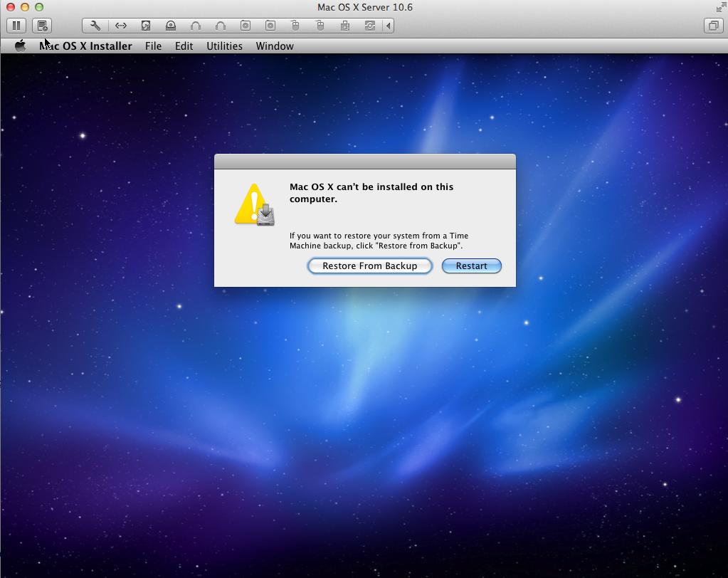Click the warning installer icon in dialog
The width and height of the screenshot is (728, 578).
click(x=254, y=205)
